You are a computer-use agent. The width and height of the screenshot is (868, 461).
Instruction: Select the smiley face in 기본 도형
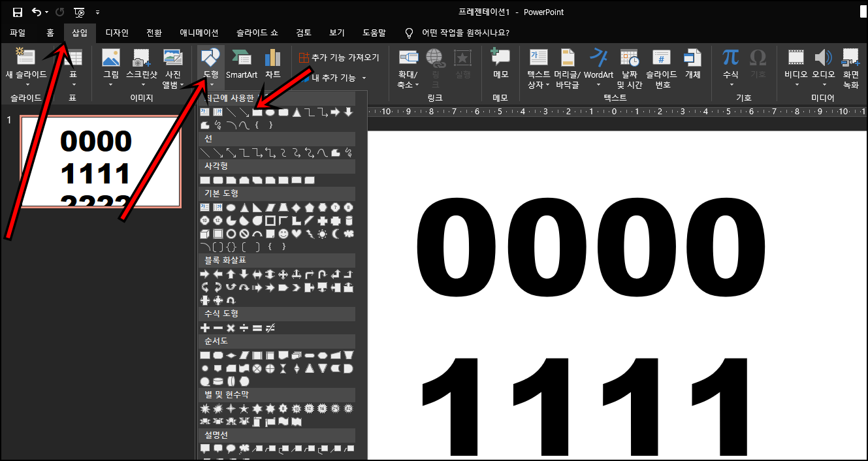point(283,234)
